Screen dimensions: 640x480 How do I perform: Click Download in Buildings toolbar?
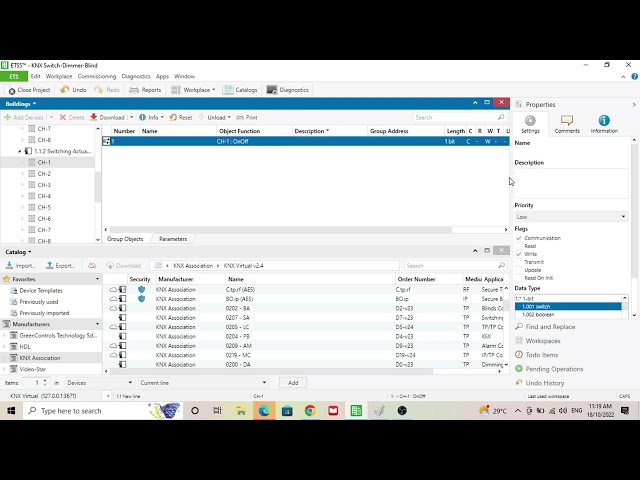[108, 118]
